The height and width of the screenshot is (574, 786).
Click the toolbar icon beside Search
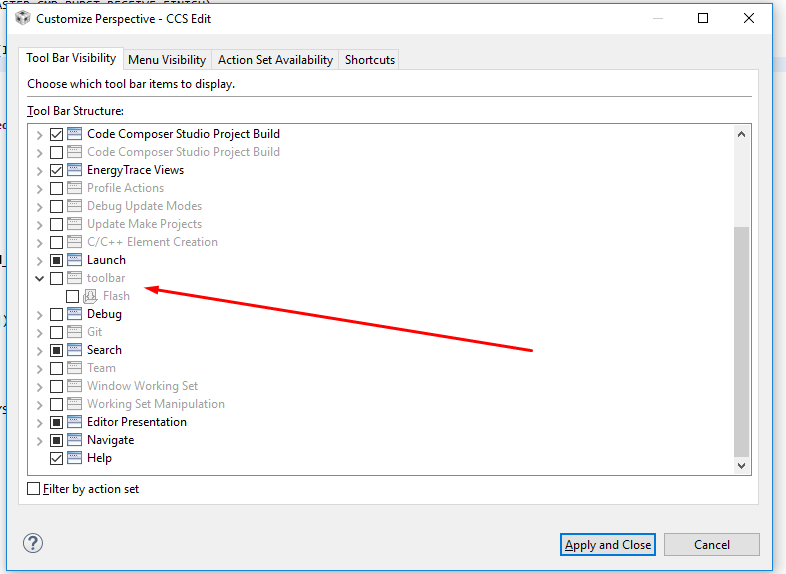click(x=74, y=350)
